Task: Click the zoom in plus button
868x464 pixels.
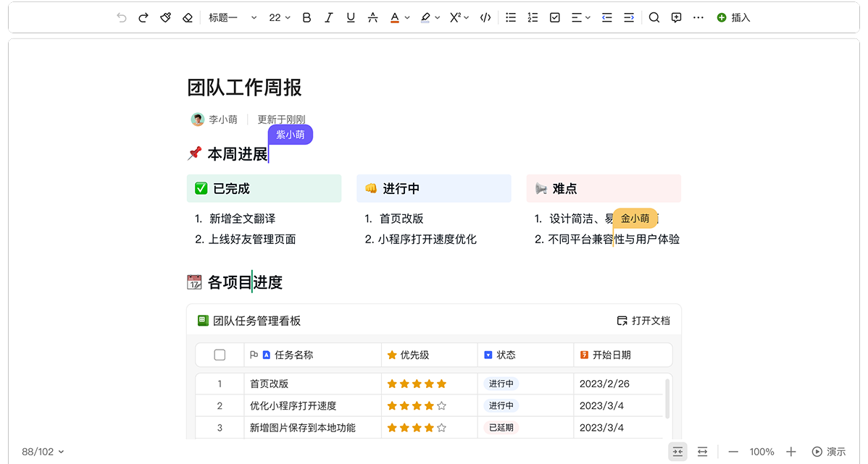Action: (x=791, y=452)
